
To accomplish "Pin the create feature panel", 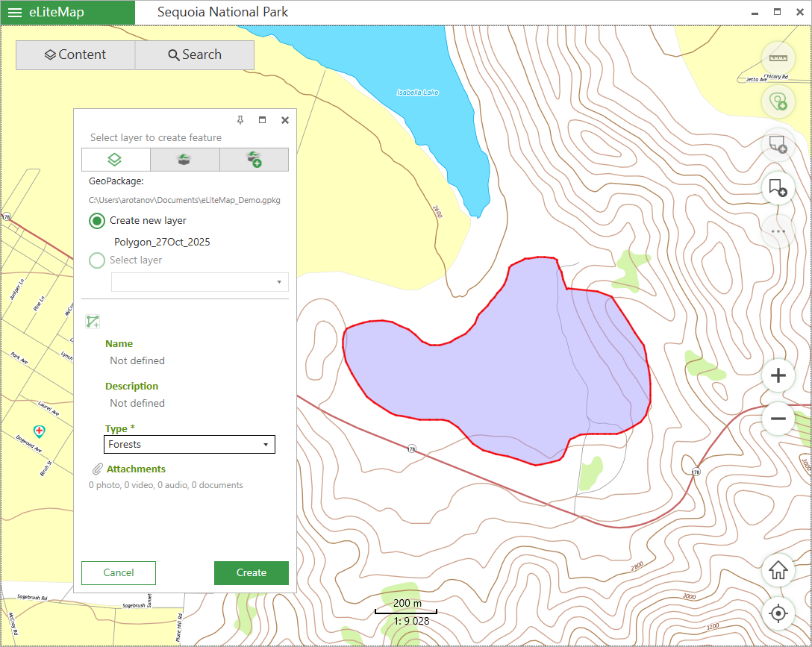I will pos(240,120).
